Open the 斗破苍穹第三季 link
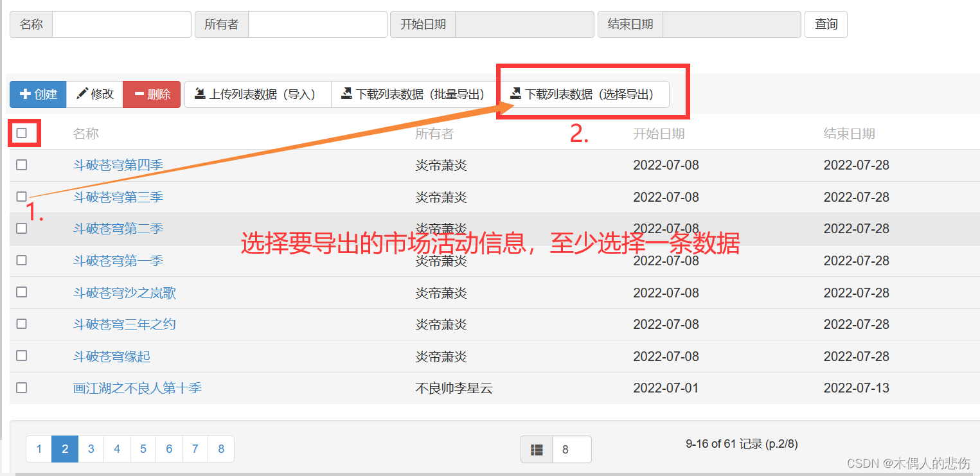The width and height of the screenshot is (980, 476). pyautogui.click(x=118, y=197)
